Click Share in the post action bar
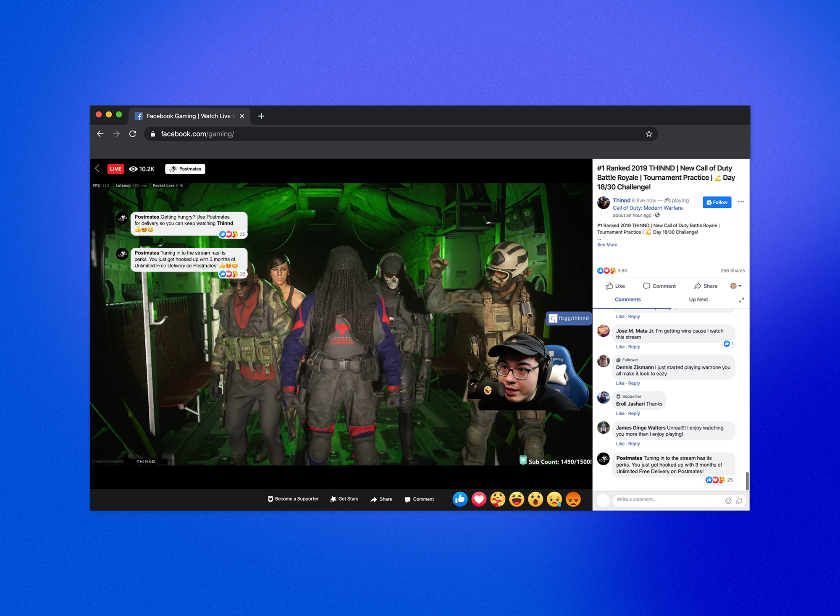Screen dimensions: 840x616 706,286
